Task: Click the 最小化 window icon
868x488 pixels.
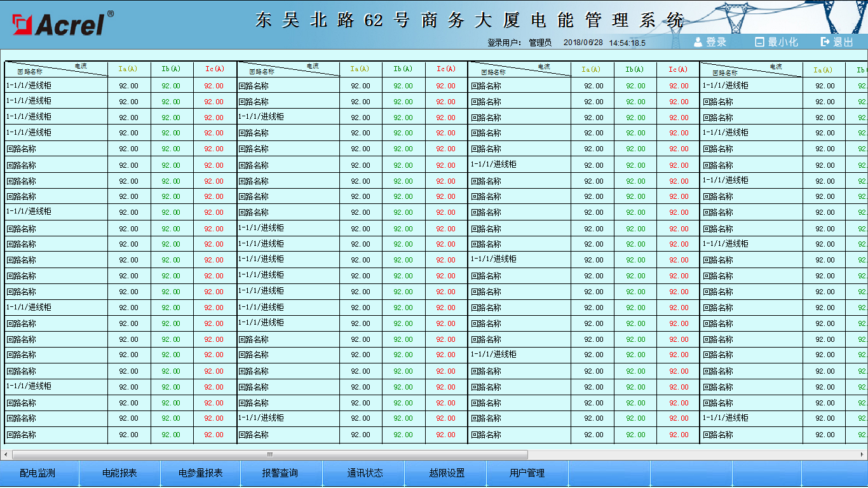Action: pyautogui.click(x=759, y=42)
